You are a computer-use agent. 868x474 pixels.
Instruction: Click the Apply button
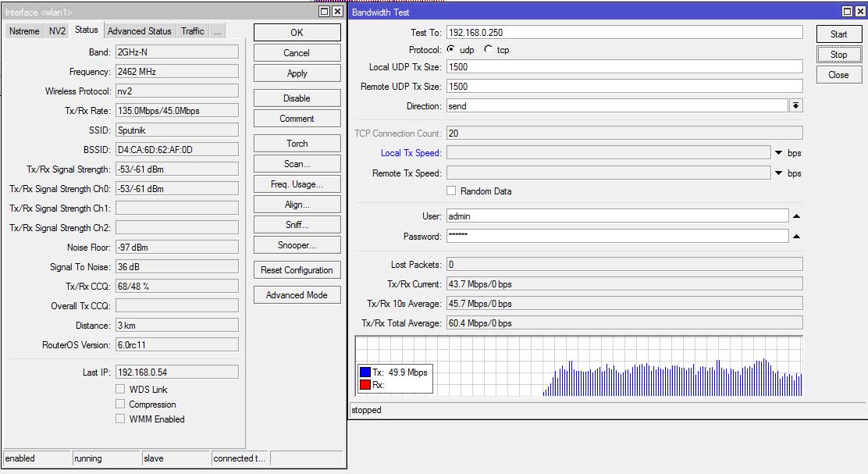click(x=297, y=73)
